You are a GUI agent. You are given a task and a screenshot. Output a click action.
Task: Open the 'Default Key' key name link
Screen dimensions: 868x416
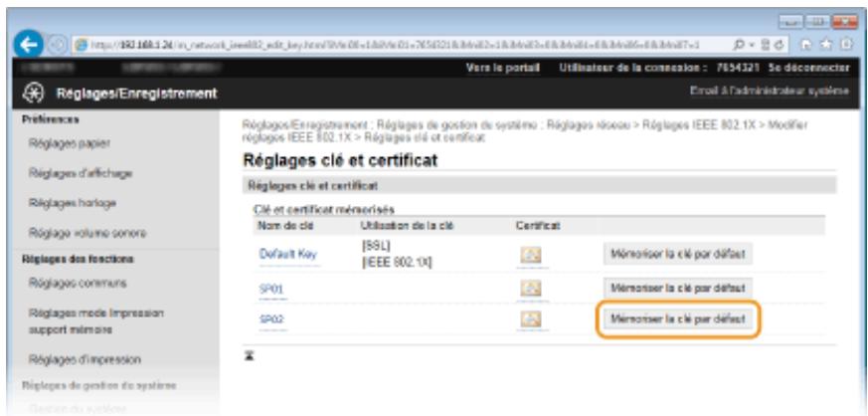point(288,254)
